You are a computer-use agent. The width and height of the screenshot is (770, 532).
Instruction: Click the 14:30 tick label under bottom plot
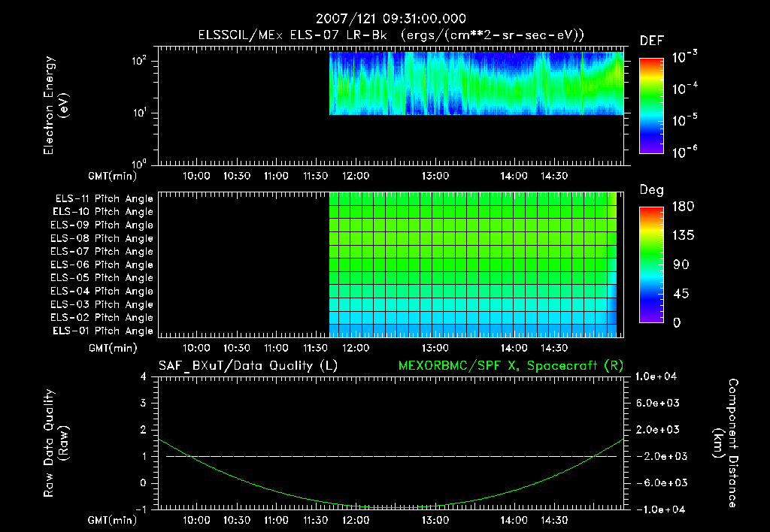pos(554,521)
